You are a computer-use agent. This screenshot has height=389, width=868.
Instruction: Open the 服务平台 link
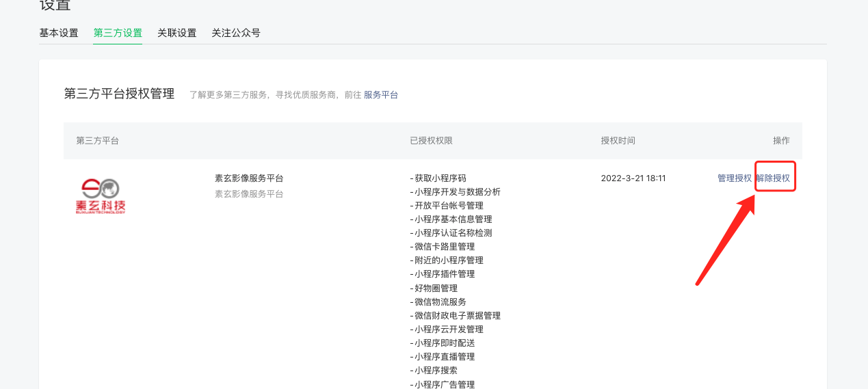pos(380,95)
